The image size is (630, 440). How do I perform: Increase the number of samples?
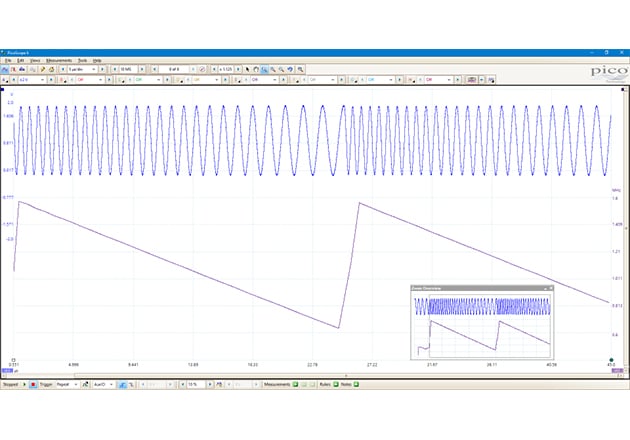click(142, 70)
